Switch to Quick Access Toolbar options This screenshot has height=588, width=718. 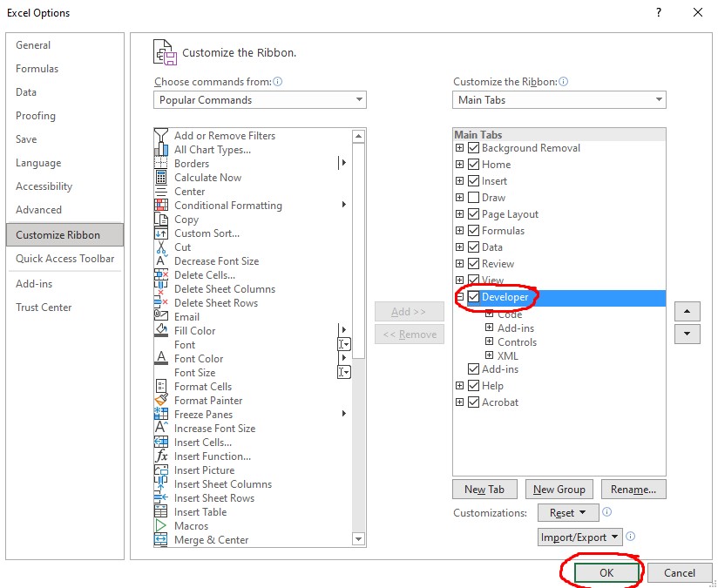click(x=65, y=259)
